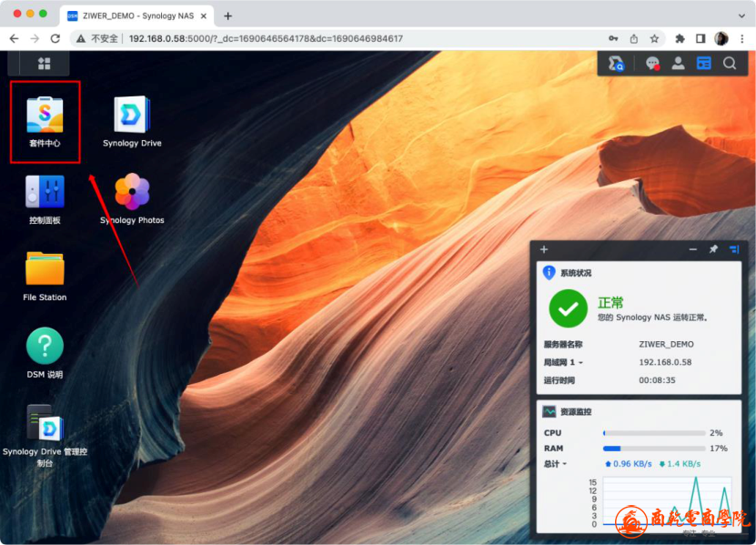Minimize the widget panel
Image resolution: width=756 pixels, height=545 pixels.
click(x=693, y=249)
